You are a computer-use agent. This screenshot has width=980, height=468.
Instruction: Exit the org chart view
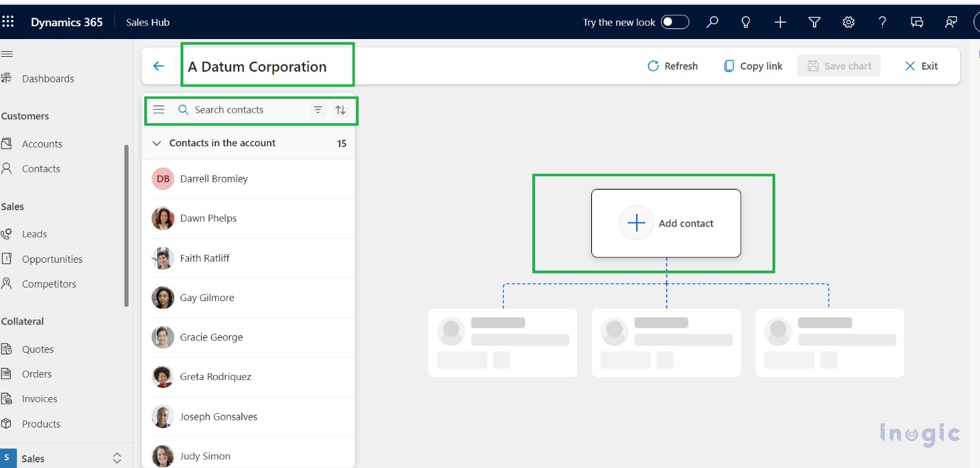[x=921, y=66]
